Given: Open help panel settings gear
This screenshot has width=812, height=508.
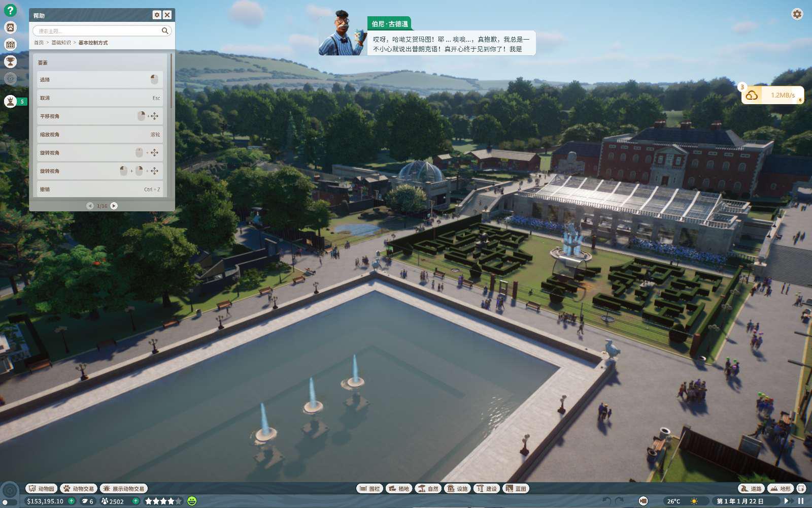Looking at the screenshot, I should click(x=157, y=15).
